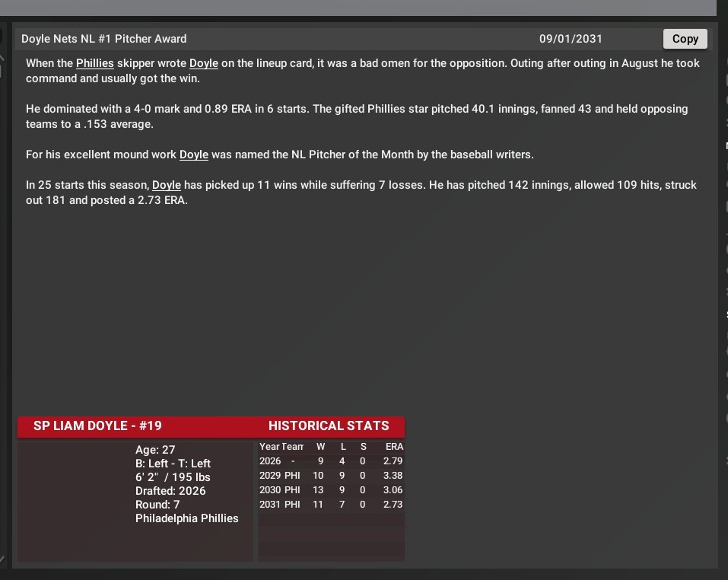The image size is (728, 580).
Task: Open Doyle link beside 'on the lineup card'
Action: [x=203, y=63]
